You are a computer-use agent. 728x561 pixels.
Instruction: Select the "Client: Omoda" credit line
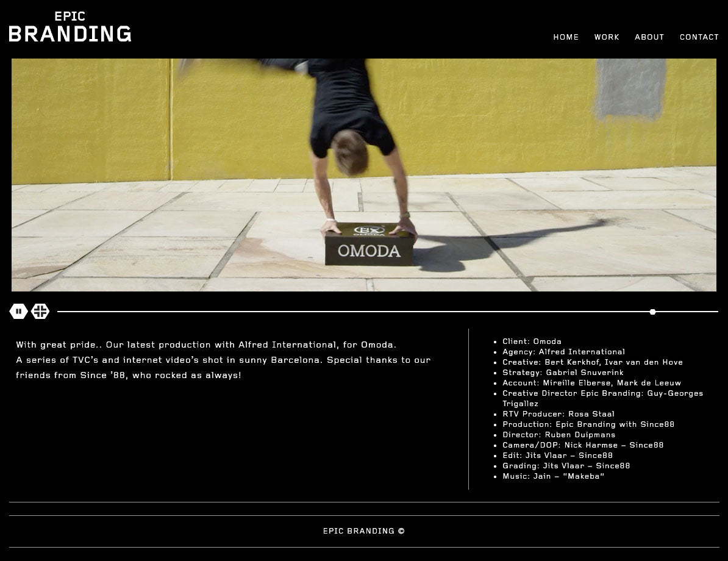tap(532, 341)
